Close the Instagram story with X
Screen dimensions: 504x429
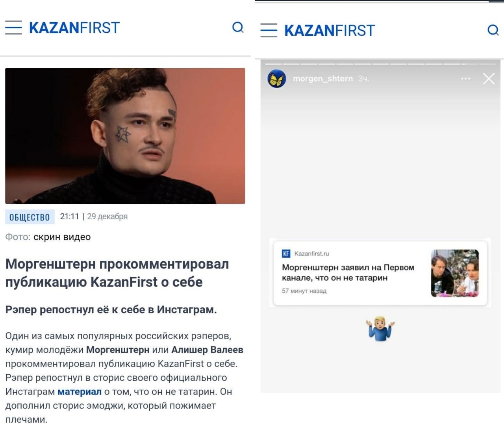[x=489, y=79]
